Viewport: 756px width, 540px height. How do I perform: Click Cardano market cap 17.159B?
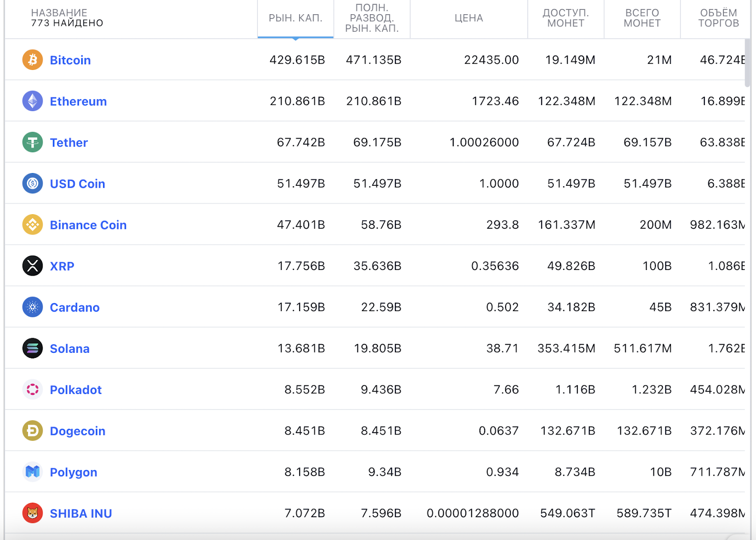coord(301,307)
